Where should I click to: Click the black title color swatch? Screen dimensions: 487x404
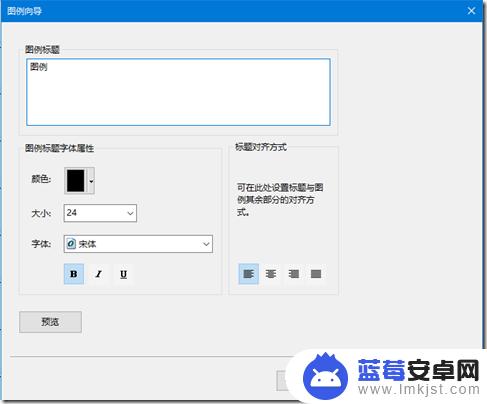pos(76,181)
